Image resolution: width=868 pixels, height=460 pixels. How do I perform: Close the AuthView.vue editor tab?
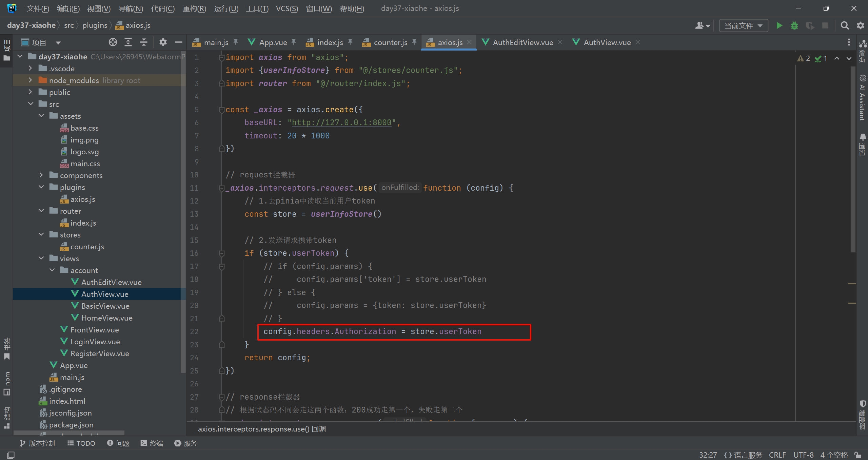click(x=638, y=42)
